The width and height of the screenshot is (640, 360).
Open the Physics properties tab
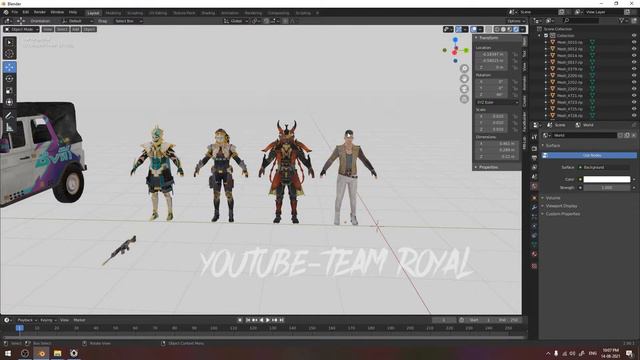[x=534, y=226]
